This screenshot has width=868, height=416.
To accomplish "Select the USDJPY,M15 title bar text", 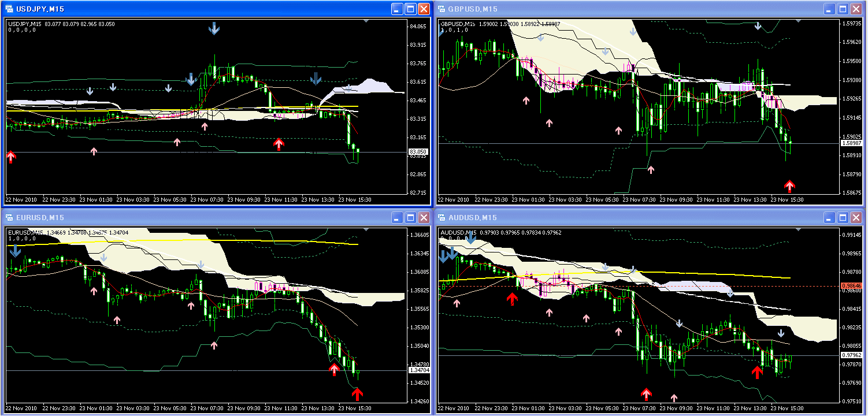I will [x=40, y=9].
